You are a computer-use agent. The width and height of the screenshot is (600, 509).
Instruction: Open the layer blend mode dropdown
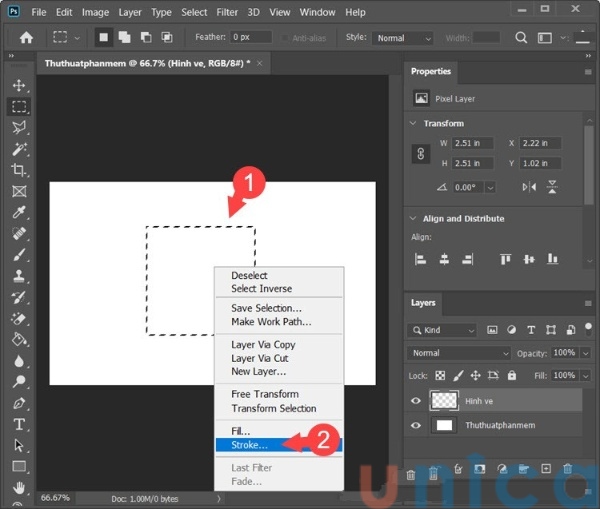click(x=459, y=353)
